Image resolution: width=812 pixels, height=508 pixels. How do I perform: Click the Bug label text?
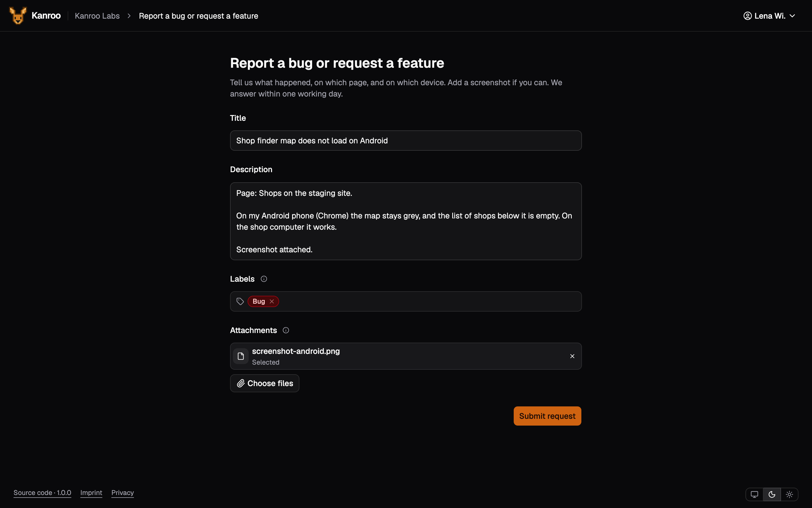259,301
